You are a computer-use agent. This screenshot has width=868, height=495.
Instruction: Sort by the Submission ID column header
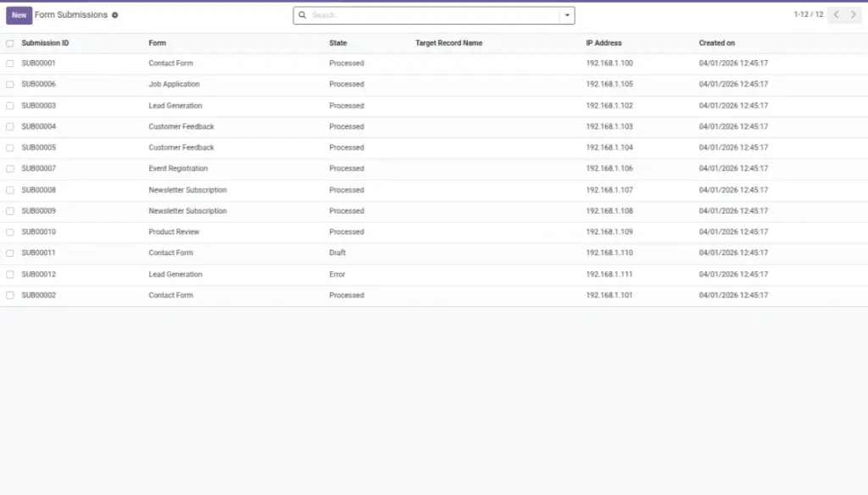[x=46, y=43]
